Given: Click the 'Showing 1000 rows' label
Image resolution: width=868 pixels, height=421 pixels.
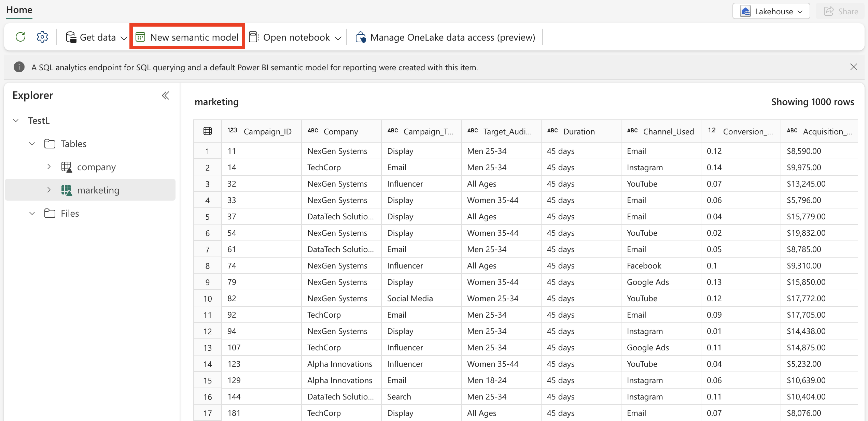Looking at the screenshot, I should tap(812, 102).
